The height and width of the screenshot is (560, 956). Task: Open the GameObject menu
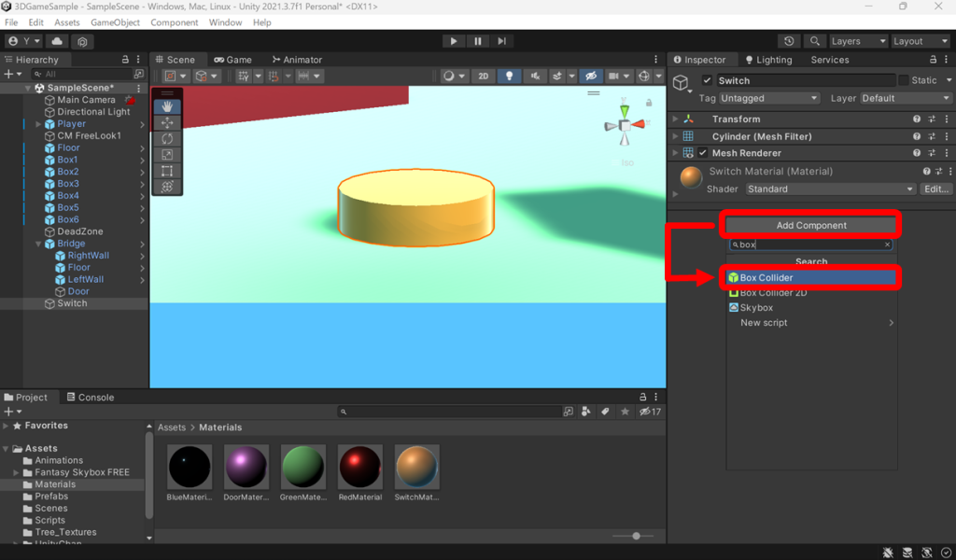pyautogui.click(x=115, y=22)
